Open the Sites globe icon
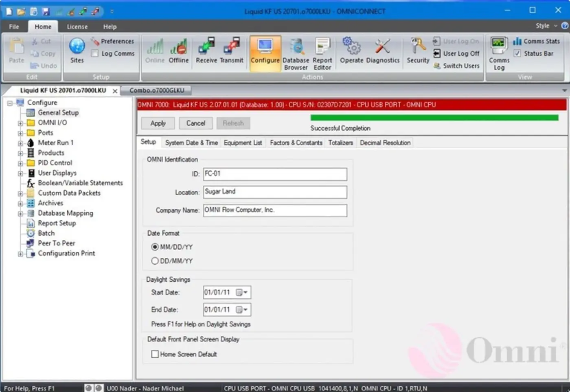 click(77, 50)
